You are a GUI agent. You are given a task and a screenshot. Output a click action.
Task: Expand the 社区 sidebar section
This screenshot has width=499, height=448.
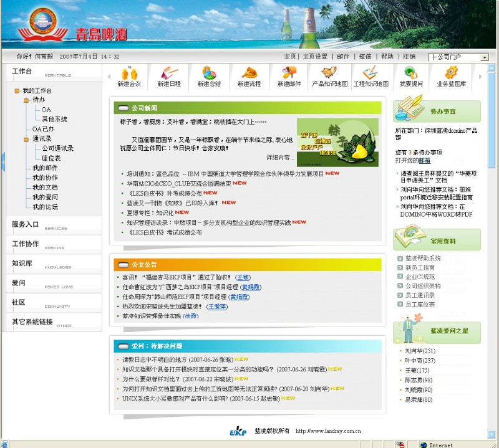(x=54, y=303)
